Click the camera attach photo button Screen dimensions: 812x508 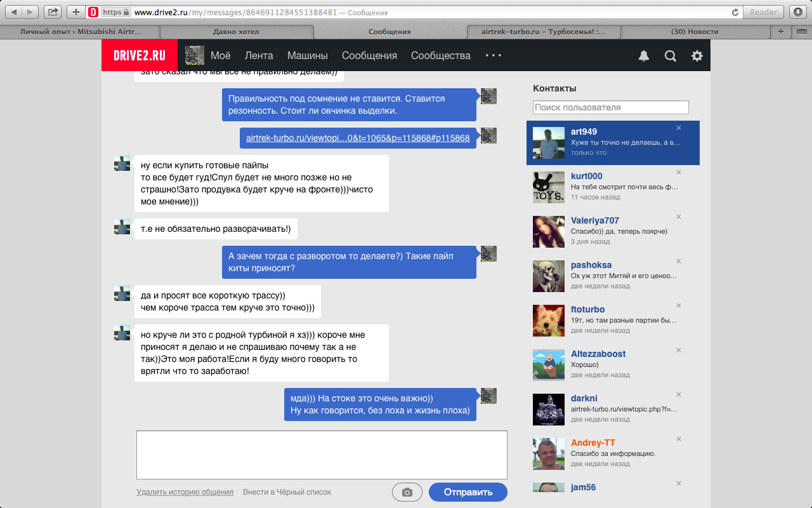pyautogui.click(x=407, y=492)
